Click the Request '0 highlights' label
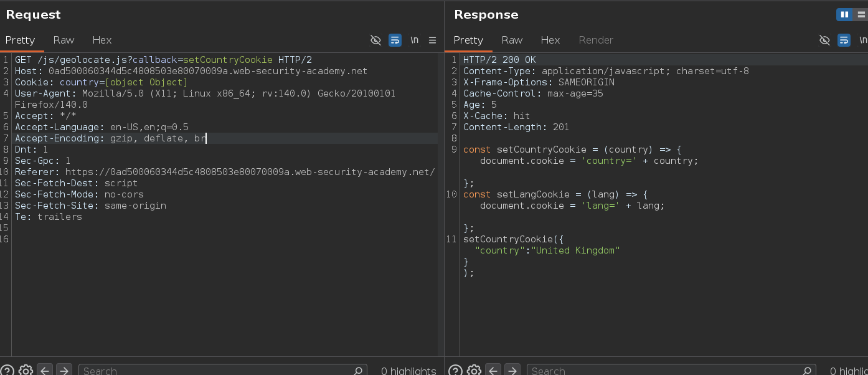This screenshot has width=868, height=375. click(x=408, y=371)
